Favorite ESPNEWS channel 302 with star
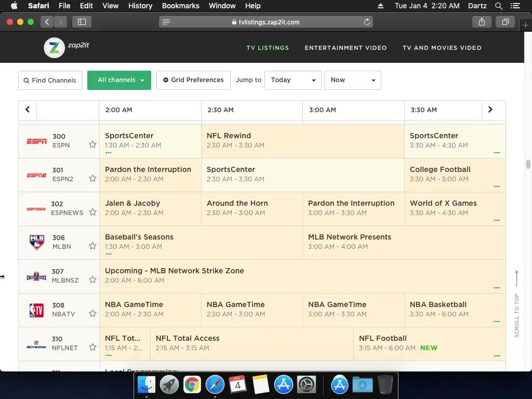The height and width of the screenshot is (399, 532). coord(92,212)
